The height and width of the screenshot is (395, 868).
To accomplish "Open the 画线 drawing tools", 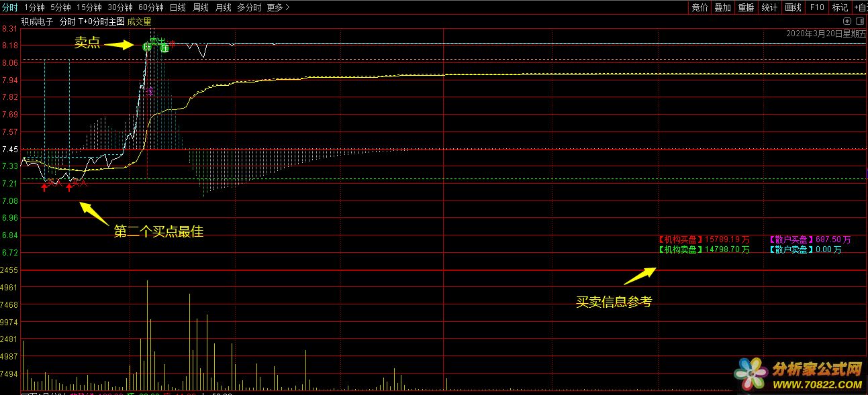I will [x=793, y=7].
